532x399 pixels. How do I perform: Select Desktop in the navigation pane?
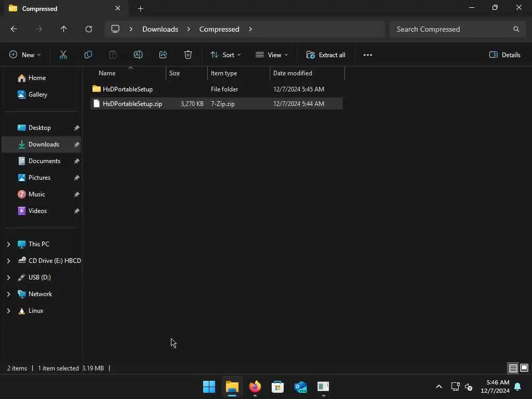click(x=42, y=128)
